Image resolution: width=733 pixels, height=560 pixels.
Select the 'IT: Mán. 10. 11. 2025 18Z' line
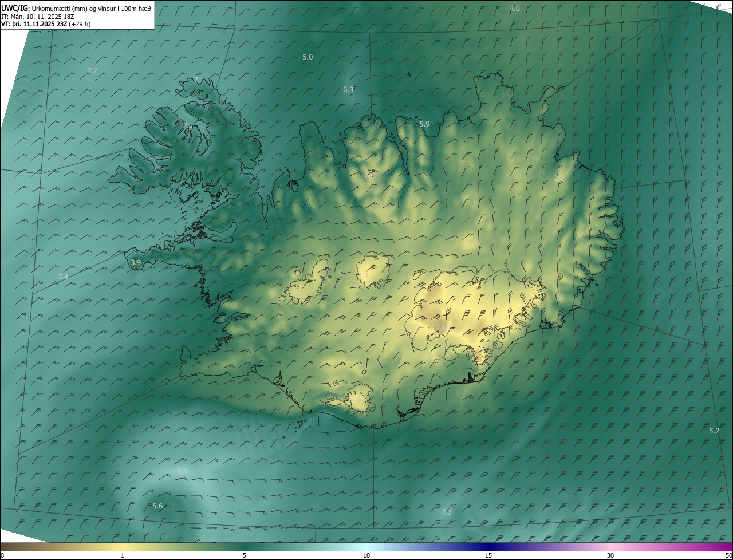[x=37, y=17]
